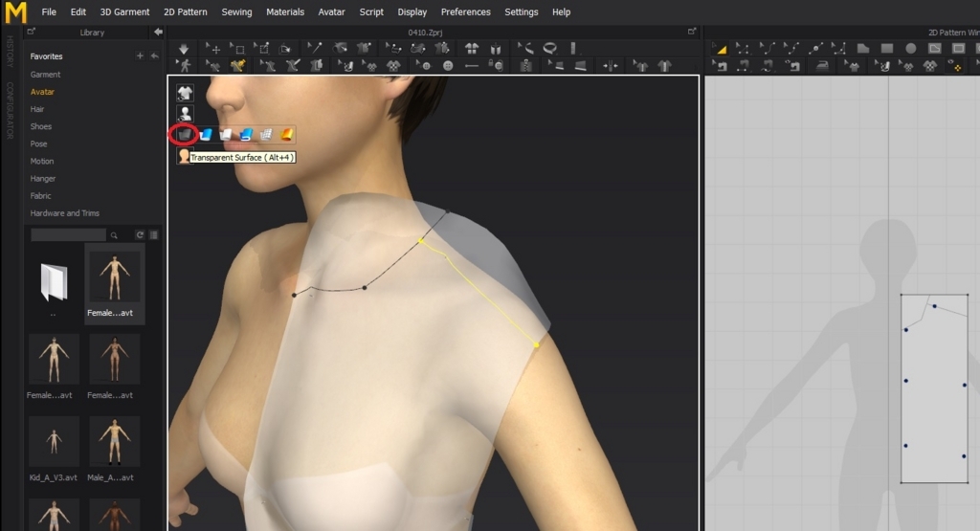980x531 pixels.
Task: Choose the Internal Polygon tool
Action: (934, 49)
